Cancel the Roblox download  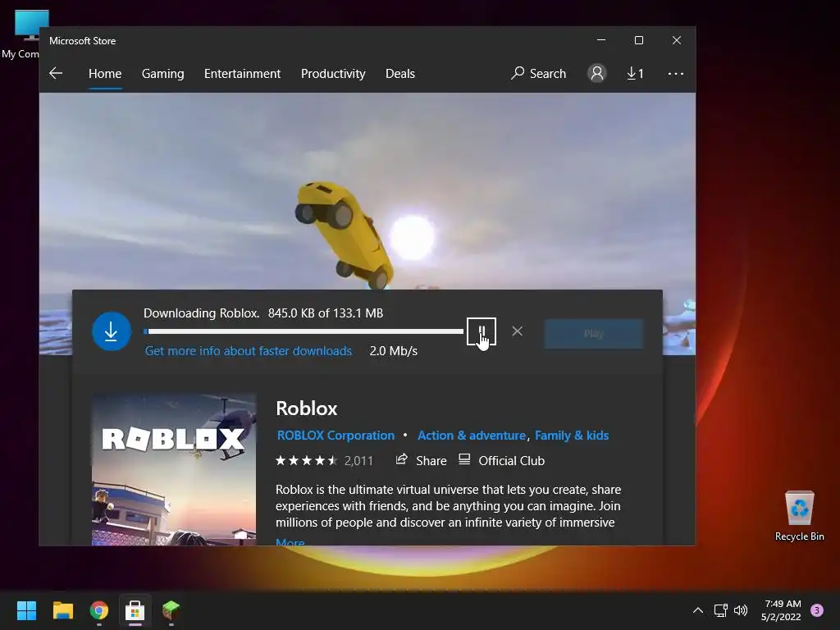coord(517,331)
